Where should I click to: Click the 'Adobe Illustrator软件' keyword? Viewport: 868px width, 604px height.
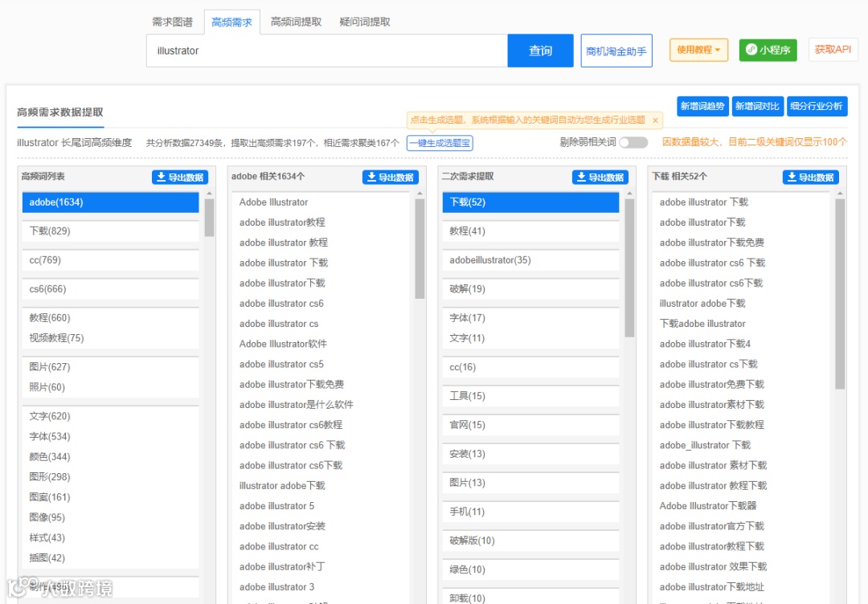point(283,344)
